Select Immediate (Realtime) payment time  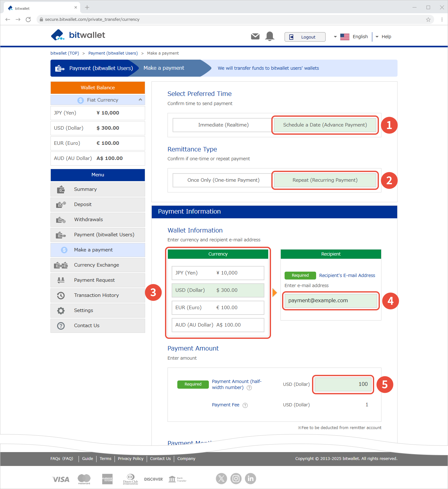point(223,125)
